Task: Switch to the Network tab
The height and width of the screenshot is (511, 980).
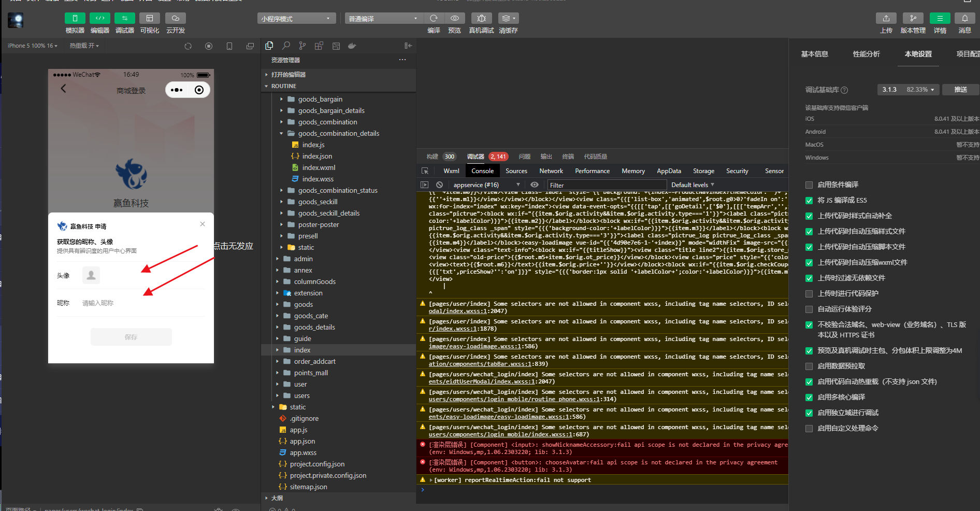Action: click(551, 171)
